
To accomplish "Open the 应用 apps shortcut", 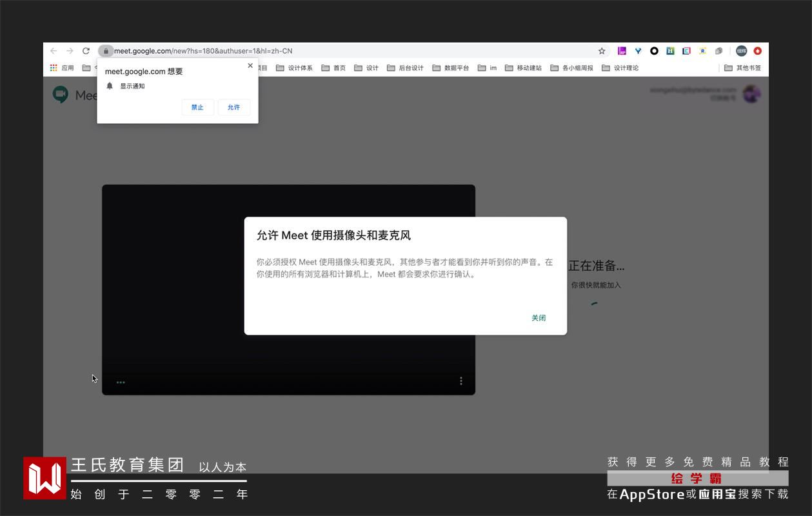I will point(62,68).
